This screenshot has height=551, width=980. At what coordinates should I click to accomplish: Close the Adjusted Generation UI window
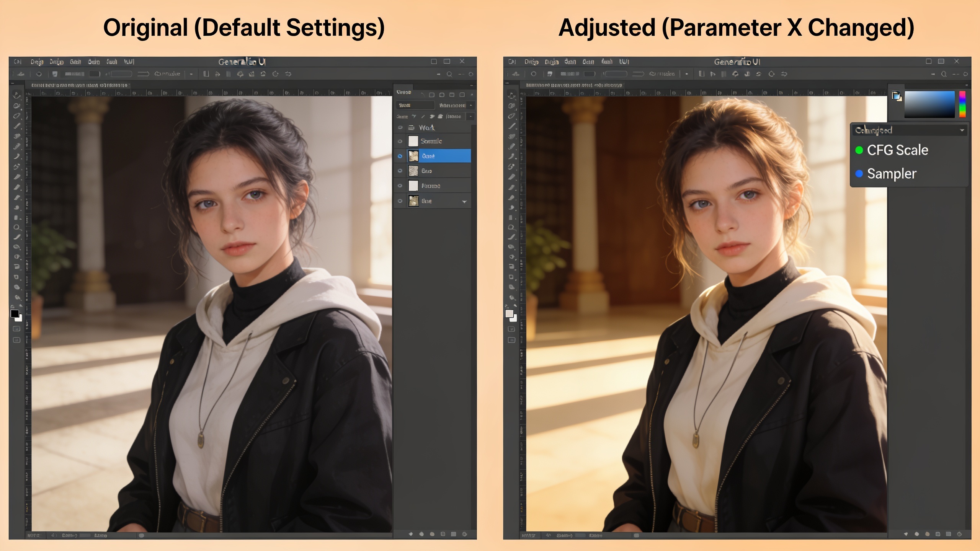click(957, 61)
